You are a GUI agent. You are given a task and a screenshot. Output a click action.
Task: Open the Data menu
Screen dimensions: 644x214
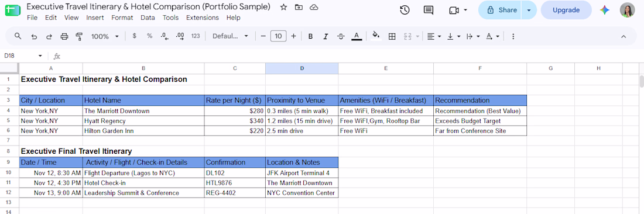coord(148,18)
